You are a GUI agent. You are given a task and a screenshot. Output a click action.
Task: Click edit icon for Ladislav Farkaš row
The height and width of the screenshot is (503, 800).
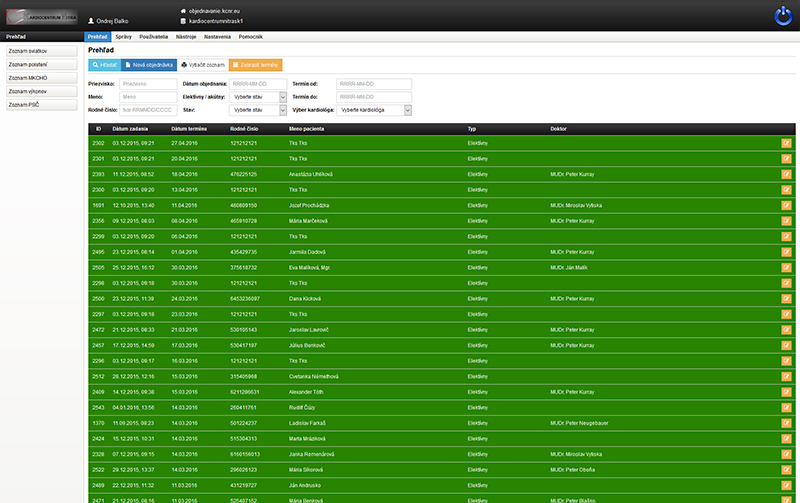[786, 423]
